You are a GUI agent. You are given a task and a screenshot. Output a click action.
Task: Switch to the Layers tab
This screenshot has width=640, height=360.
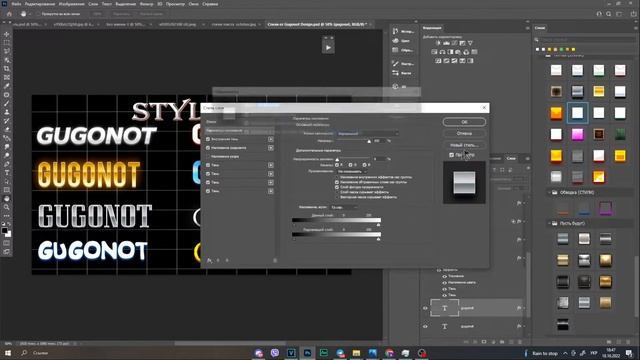511,158
